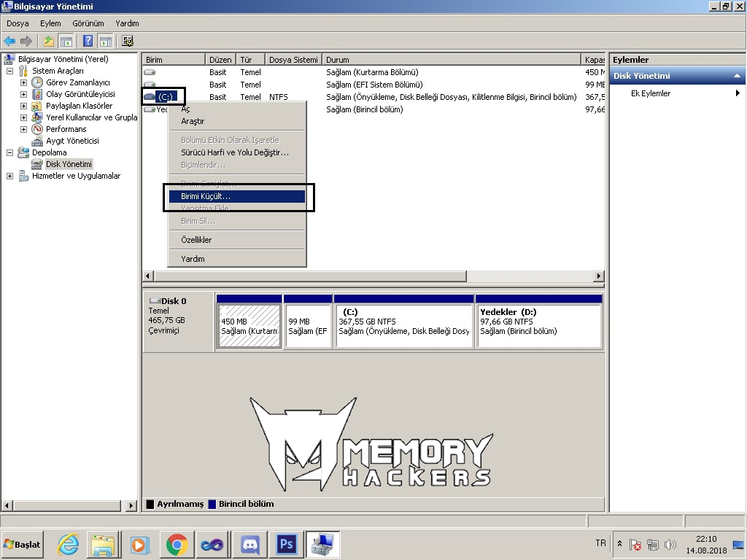Click the Forward arrow toolbar icon
This screenshot has width=747, height=560.
coord(26,42)
